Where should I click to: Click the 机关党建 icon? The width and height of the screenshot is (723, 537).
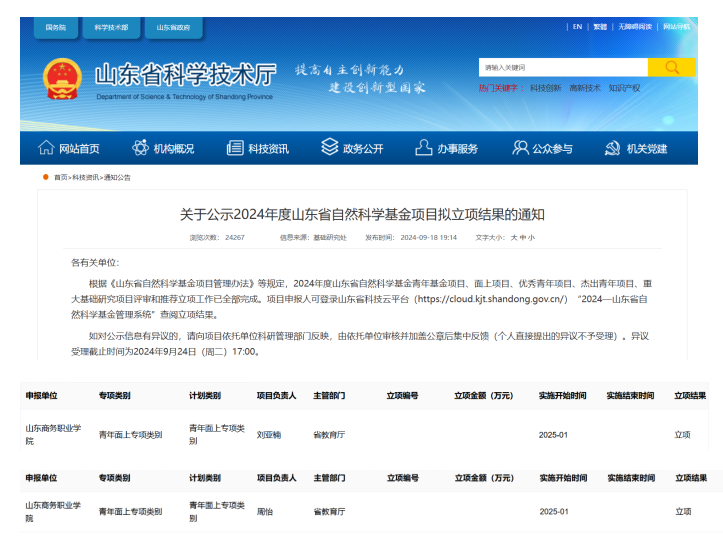(613, 148)
